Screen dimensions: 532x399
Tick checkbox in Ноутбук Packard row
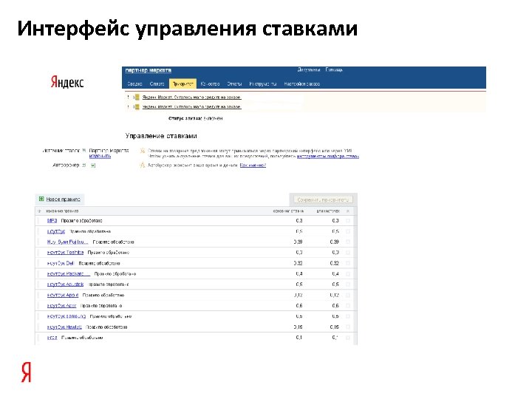tap(348, 274)
